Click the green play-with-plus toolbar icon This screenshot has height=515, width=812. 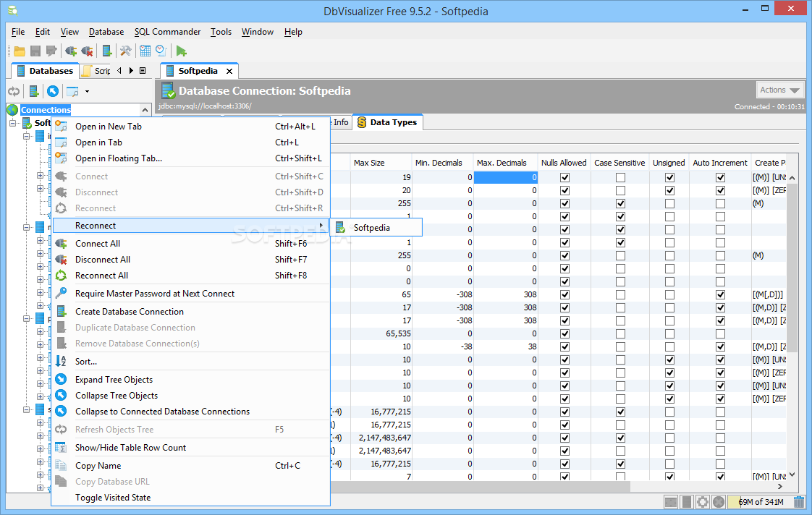[x=181, y=51]
